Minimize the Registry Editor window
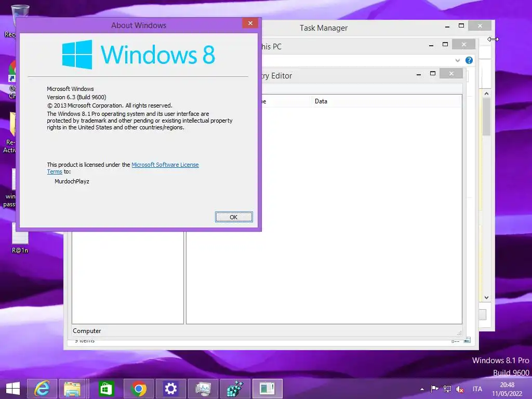 [419, 74]
